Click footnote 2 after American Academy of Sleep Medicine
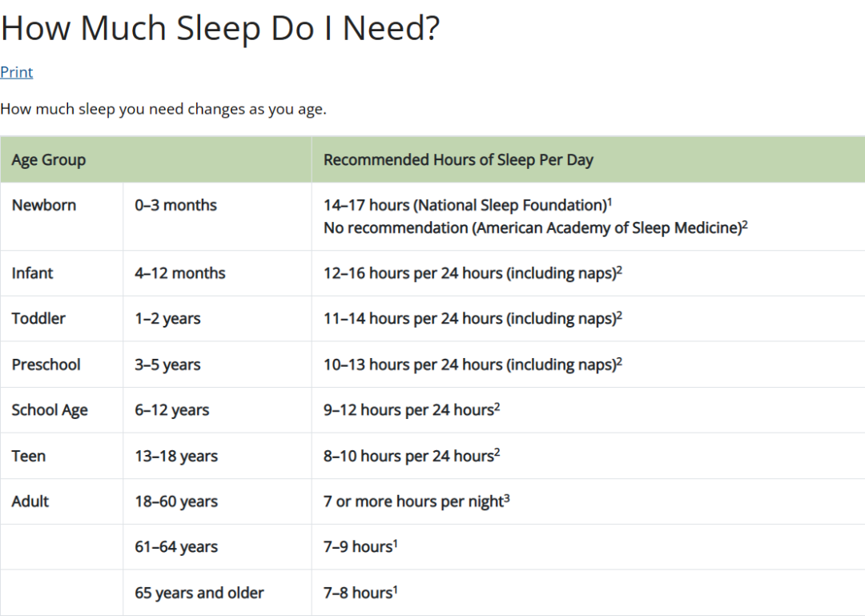This screenshot has height=616, width=865. tap(745, 224)
